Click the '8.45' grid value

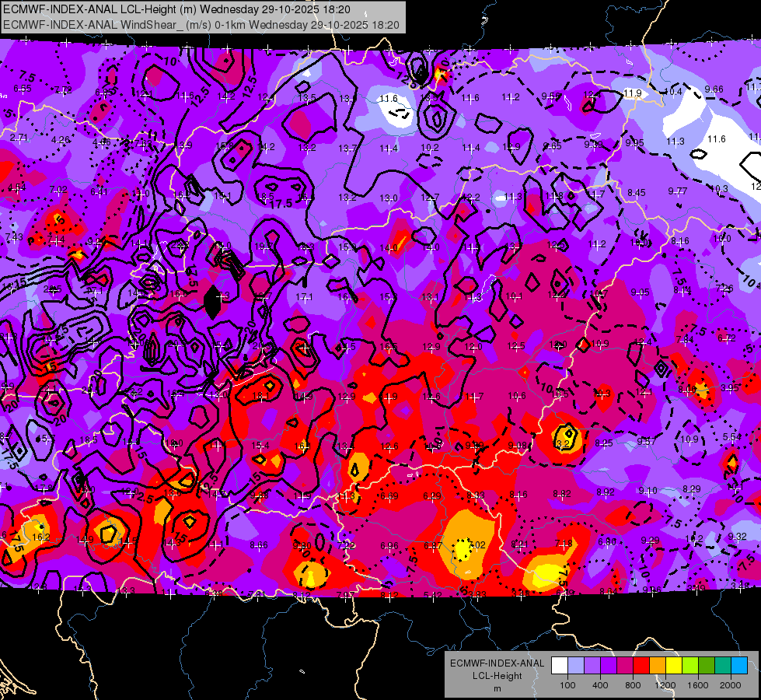(x=637, y=193)
